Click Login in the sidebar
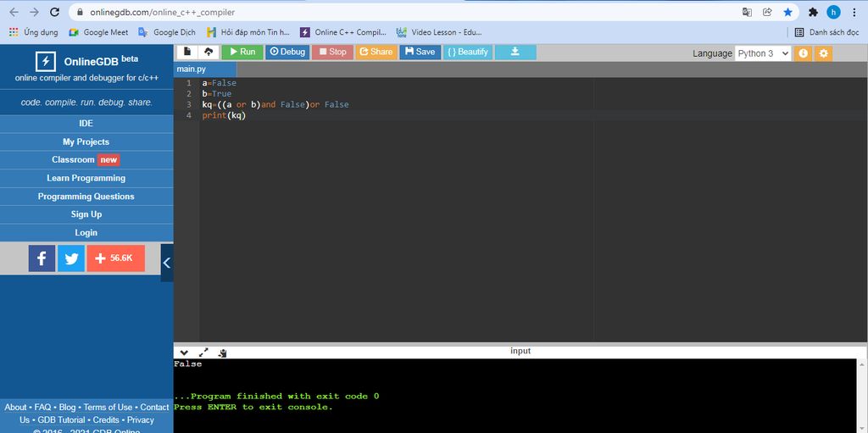 [86, 232]
